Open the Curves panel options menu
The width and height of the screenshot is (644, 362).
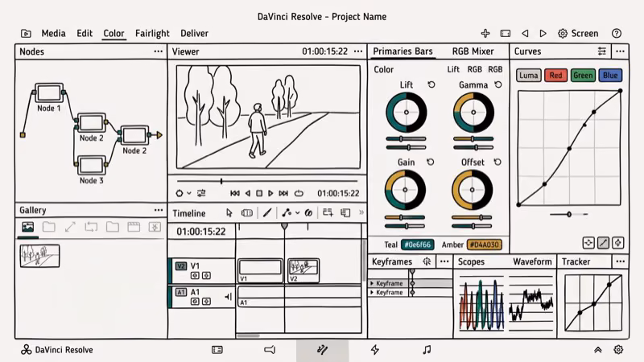[620, 51]
